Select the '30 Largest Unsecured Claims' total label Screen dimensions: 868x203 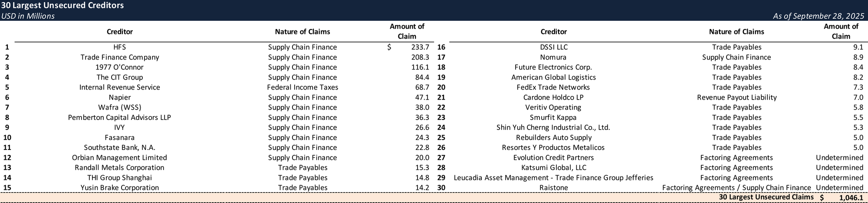click(766, 197)
